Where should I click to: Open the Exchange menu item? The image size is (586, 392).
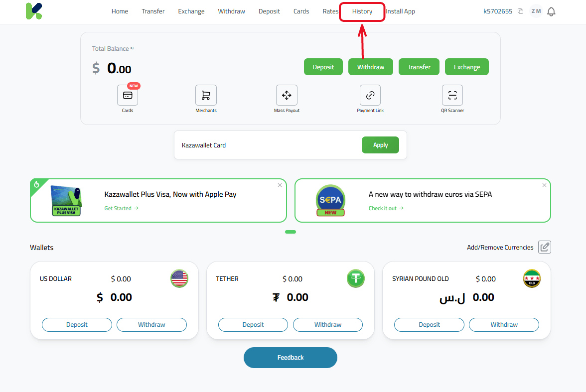[x=191, y=11]
